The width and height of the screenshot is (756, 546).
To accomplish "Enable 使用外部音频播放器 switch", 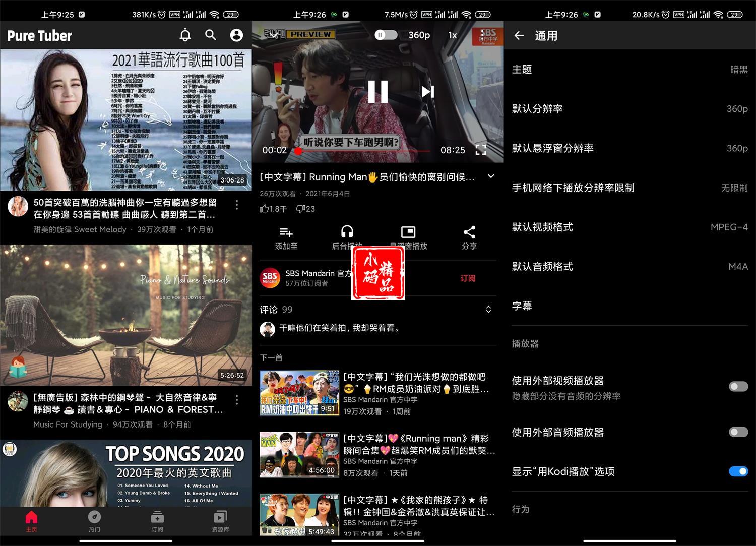I will [x=738, y=432].
